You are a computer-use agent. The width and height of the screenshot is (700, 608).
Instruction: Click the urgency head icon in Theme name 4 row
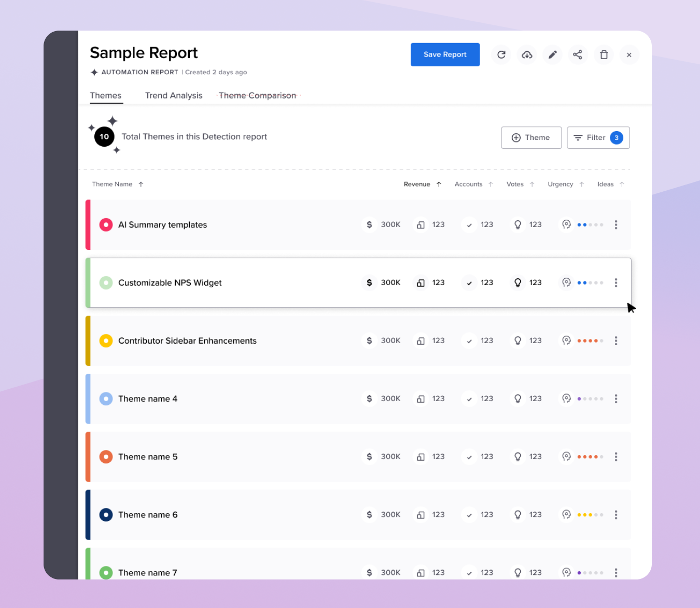point(566,399)
